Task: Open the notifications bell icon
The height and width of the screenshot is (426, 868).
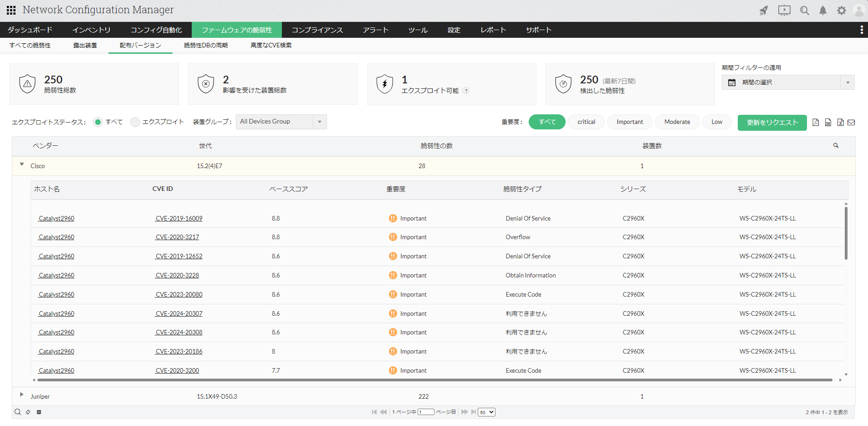Action: (822, 10)
